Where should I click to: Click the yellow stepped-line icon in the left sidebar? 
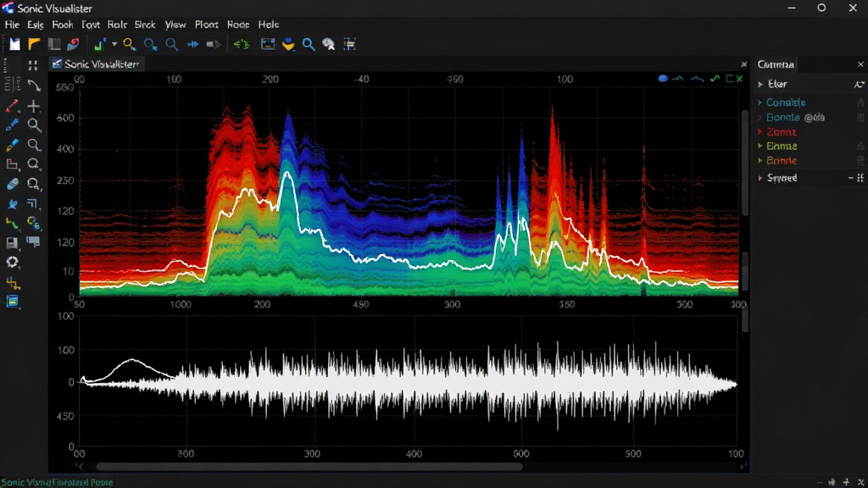pos(13,284)
